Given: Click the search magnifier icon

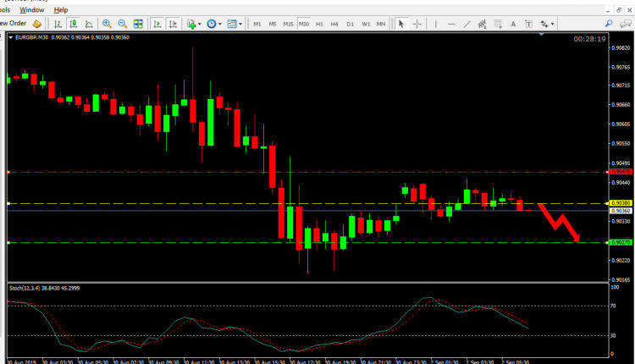Looking at the screenshot, I should tap(609, 24).
